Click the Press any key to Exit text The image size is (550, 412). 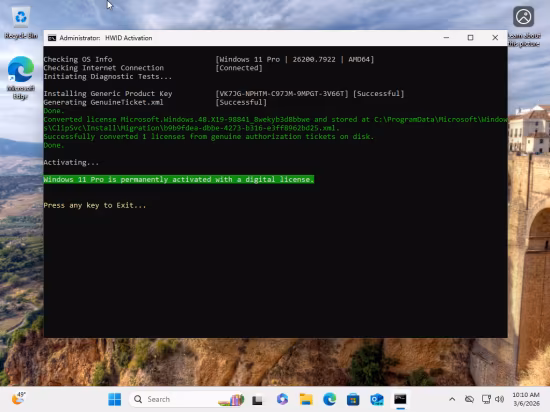coord(95,205)
